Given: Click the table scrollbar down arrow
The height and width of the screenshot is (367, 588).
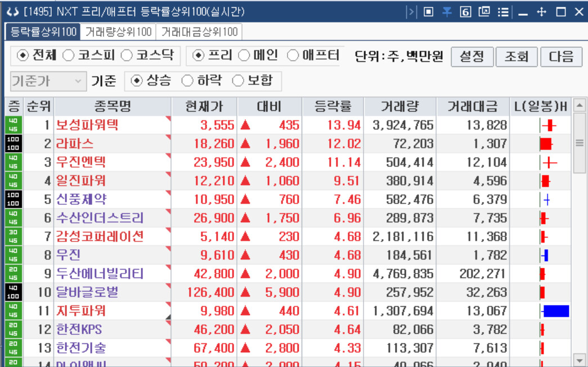Looking at the screenshot, I should 580,360.
